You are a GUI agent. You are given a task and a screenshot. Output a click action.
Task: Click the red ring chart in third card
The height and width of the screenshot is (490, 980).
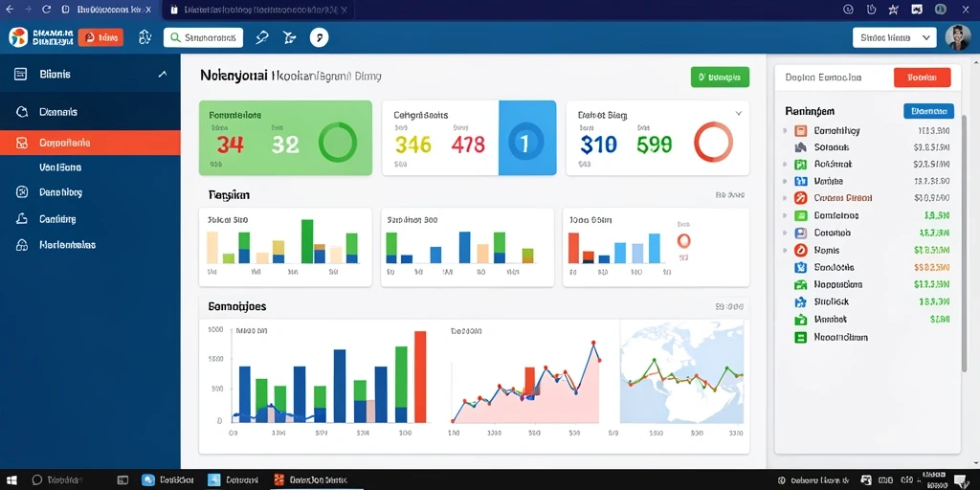click(713, 143)
